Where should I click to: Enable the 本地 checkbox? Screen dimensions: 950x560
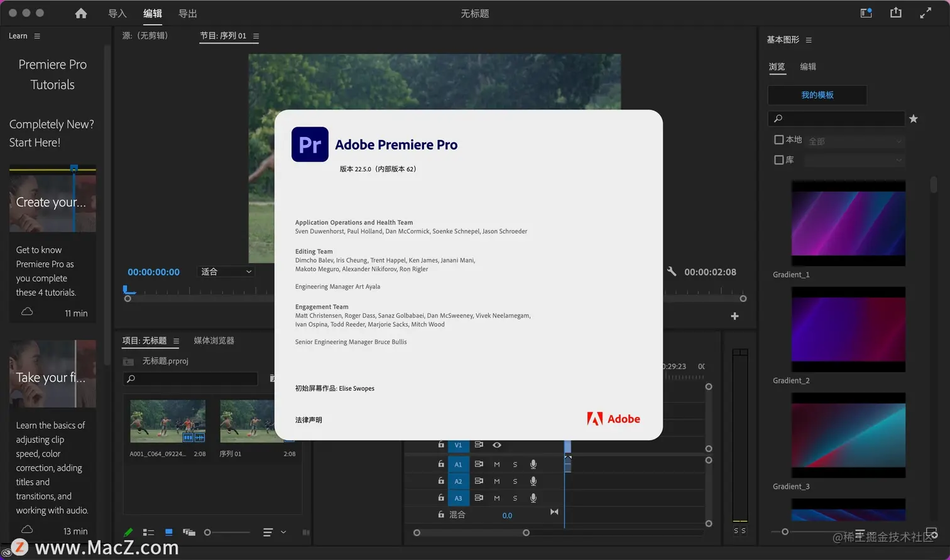pos(779,139)
